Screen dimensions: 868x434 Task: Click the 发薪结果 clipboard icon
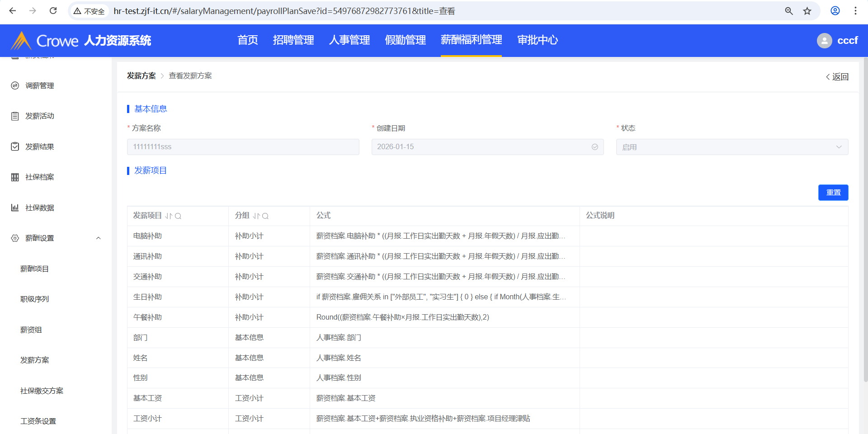pyautogui.click(x=15, y=146)
